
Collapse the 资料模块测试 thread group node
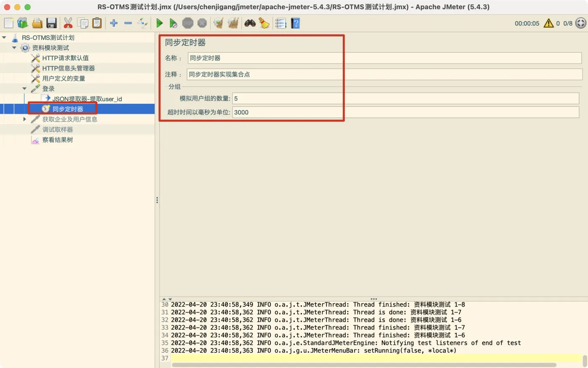[14, 48]
